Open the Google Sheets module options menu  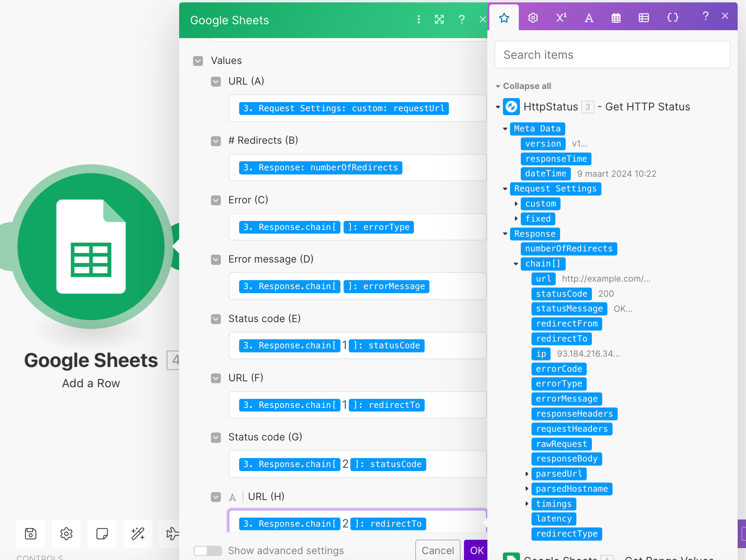pos(419,19)
